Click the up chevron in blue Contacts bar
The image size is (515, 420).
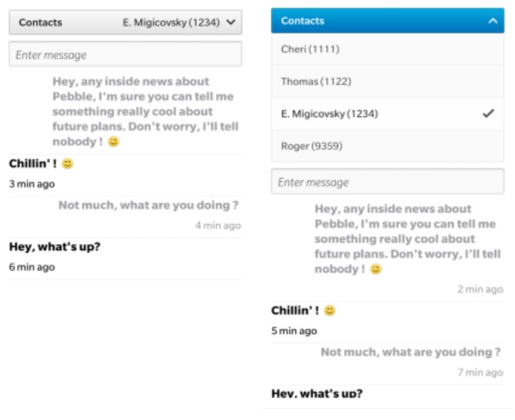point(493,21)
